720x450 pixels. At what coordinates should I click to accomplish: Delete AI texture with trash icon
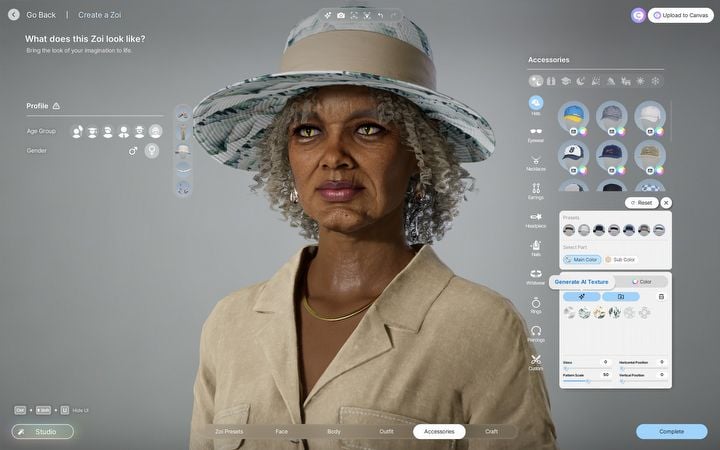(x=661, y=296)
